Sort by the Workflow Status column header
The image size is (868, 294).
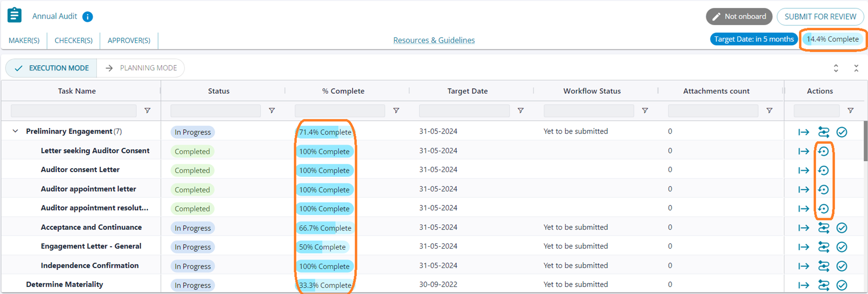(x=592, y=91)
